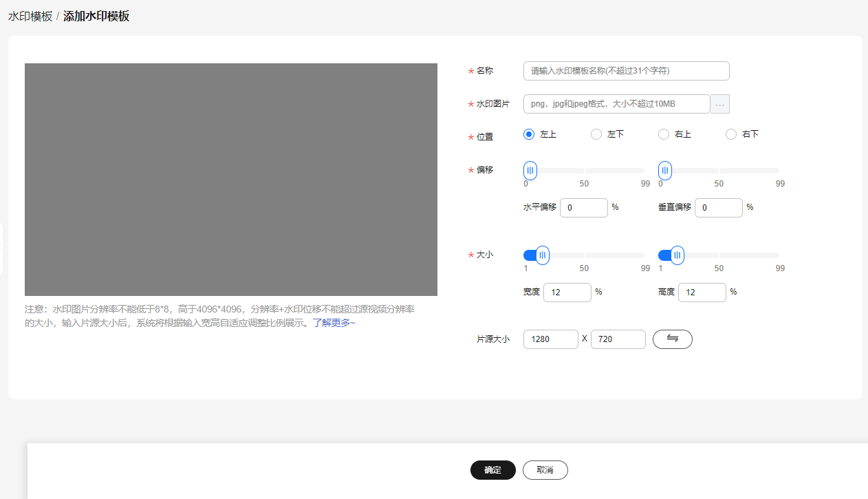Open the 了解更多 link
The height and width of the screenshot is (499, 868).
tap(334, 323)
